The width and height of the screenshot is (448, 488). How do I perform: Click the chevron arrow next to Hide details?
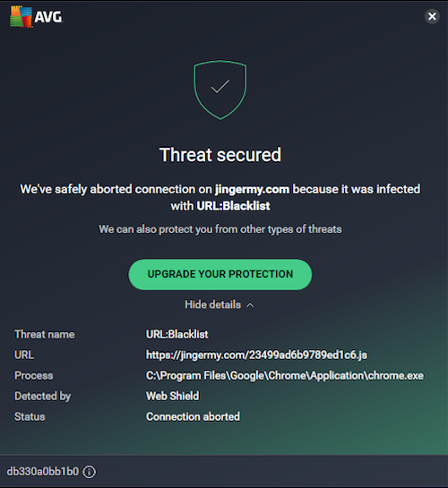pos(250,305)
